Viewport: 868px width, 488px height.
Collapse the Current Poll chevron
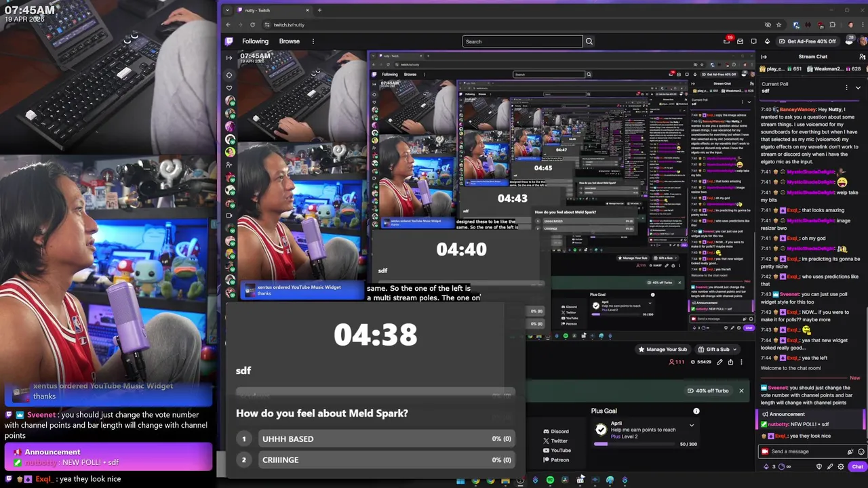tap(858, 87)
